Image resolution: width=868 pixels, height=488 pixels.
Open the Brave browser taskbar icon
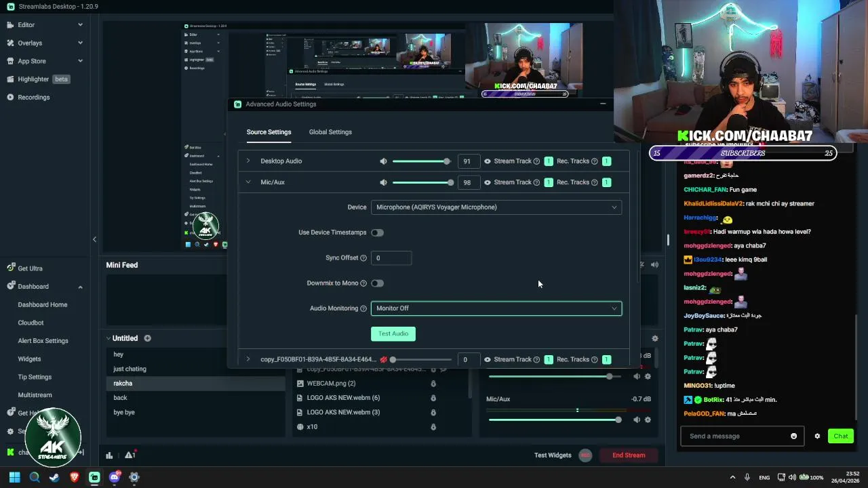(x=74, y=477)
